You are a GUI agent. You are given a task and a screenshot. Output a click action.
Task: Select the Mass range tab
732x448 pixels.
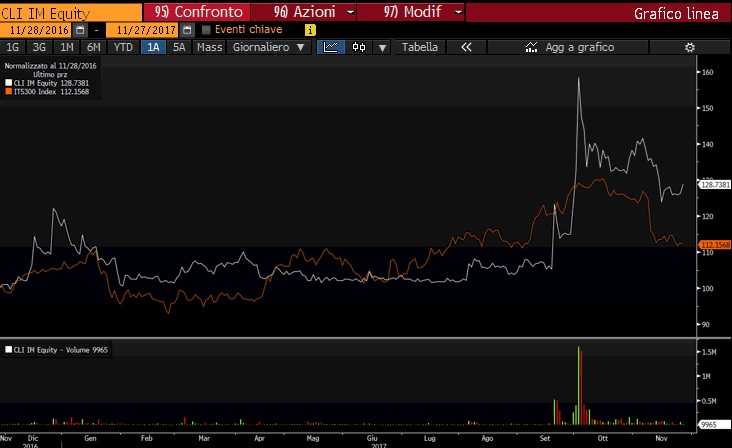(x=209, y=47)
